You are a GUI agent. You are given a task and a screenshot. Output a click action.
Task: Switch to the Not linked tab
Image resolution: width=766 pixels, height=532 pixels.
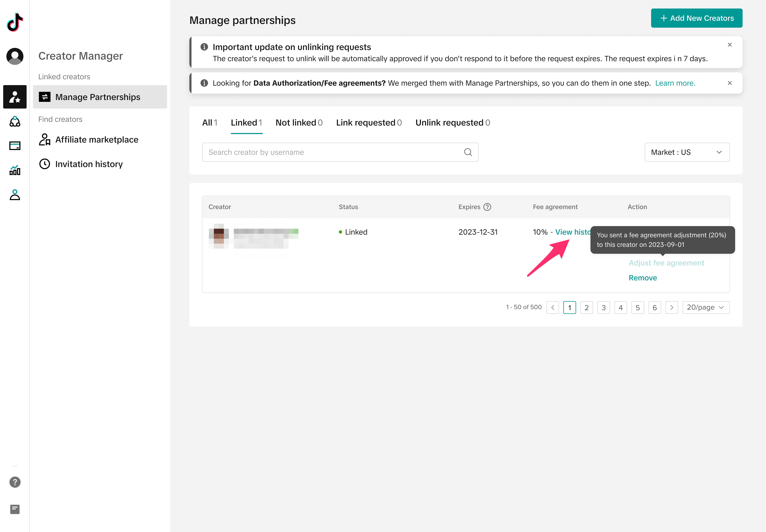pyautogui.click(x=299, y=123)
